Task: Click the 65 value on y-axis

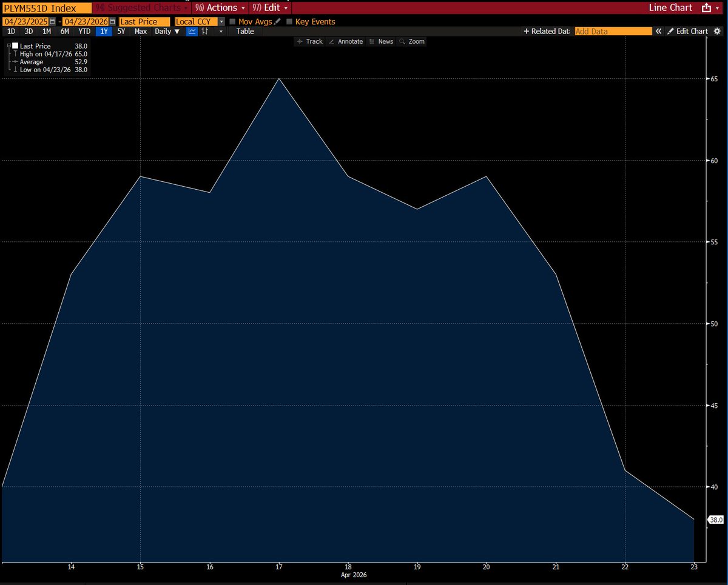Action: click(715, 79)
